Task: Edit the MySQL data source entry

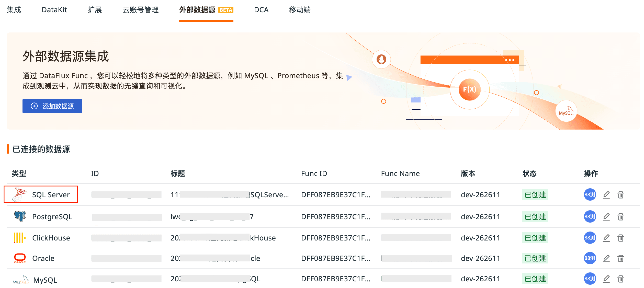Action: (x=606, y=279)
